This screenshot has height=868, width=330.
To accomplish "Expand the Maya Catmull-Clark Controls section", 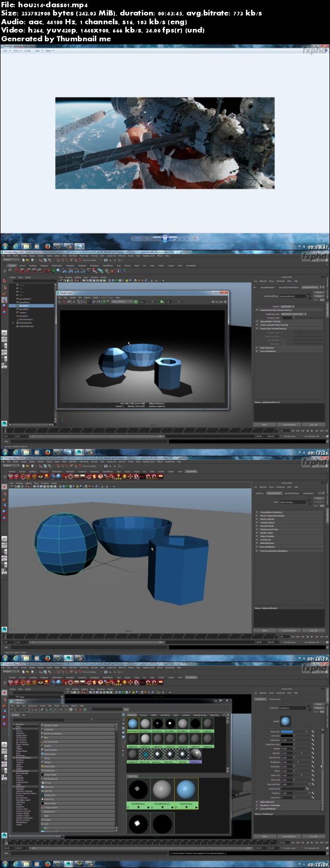I will (289, 325).
